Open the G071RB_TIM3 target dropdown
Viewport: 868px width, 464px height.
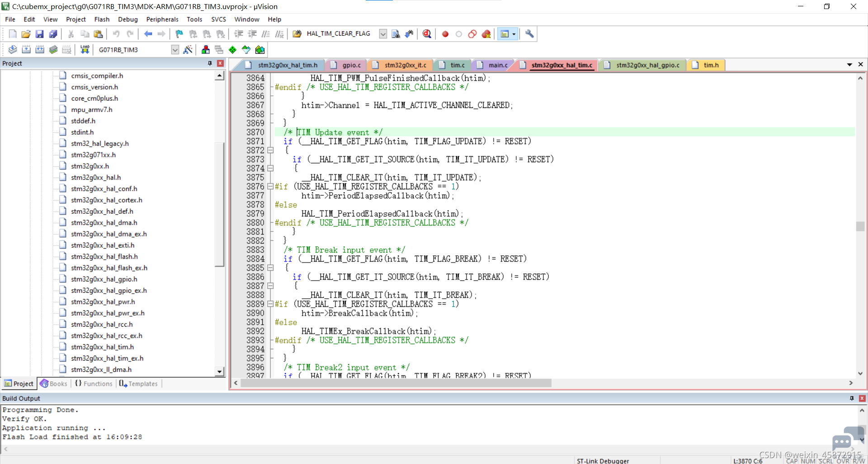(x=175, y=50)
